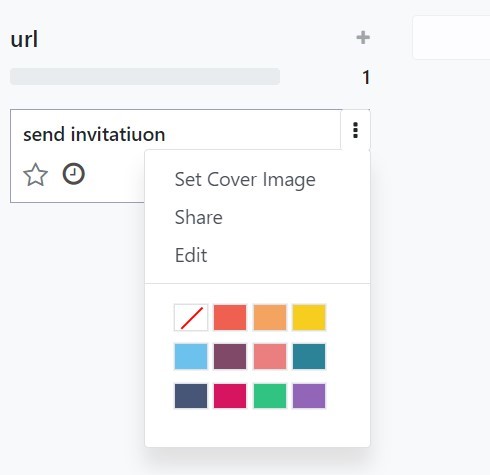Select Share in the card menu
The width and height of the screenshot is (490, 475).
click(x=199, y=217)
